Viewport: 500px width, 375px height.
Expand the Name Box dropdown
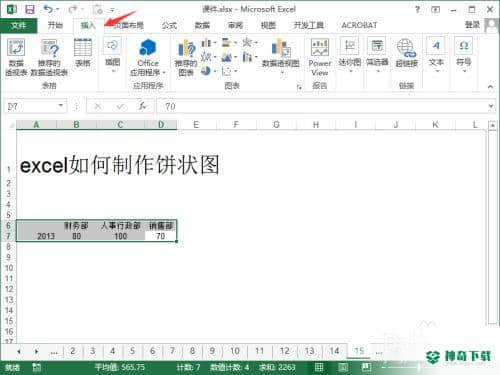pyautogui.click(x=61, y=106)
